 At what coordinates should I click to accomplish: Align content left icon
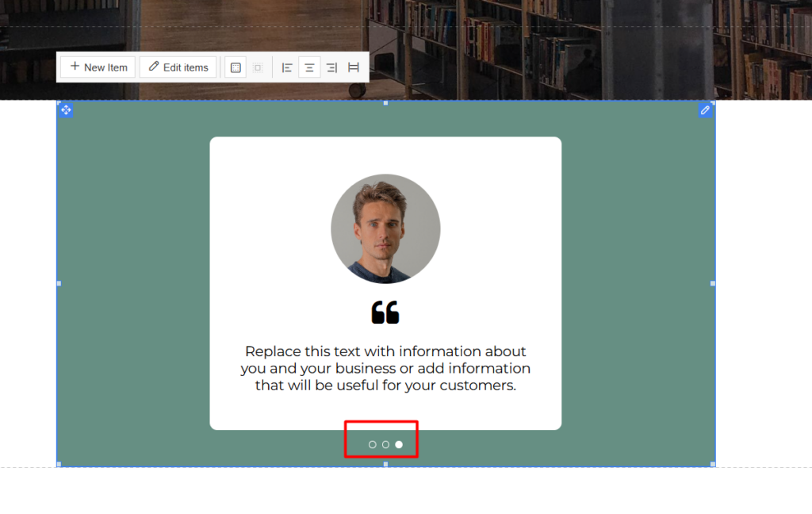pos(287,68)
